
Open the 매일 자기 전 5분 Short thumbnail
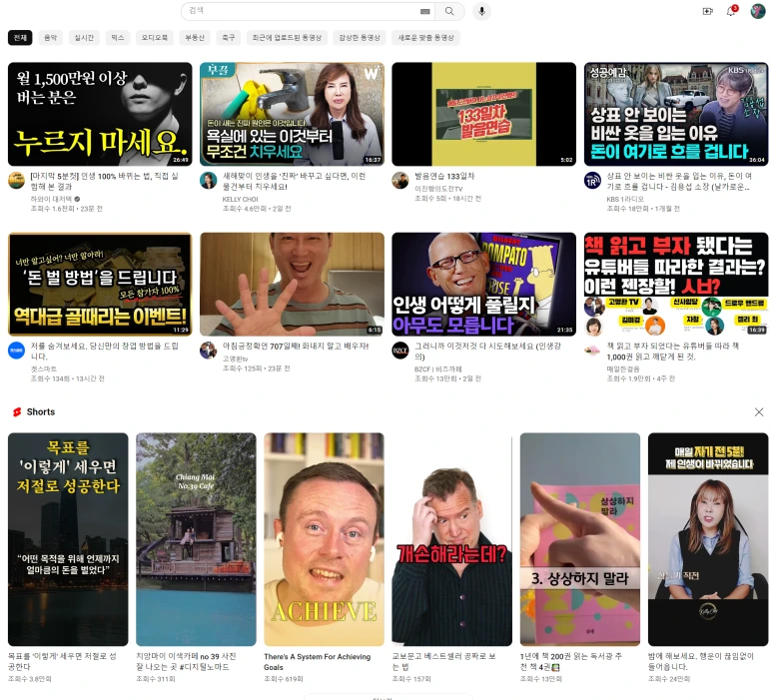pyautogui.click(x=708, y=539)
